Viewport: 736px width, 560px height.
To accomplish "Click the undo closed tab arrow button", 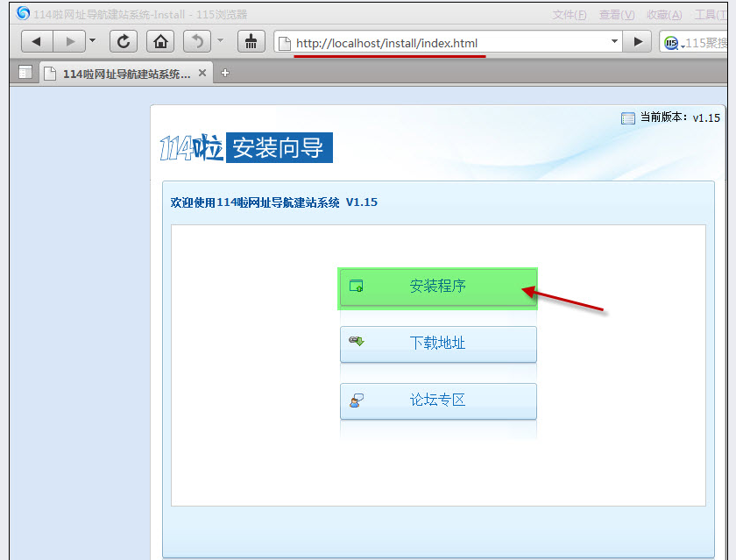I will coord(197,42).
